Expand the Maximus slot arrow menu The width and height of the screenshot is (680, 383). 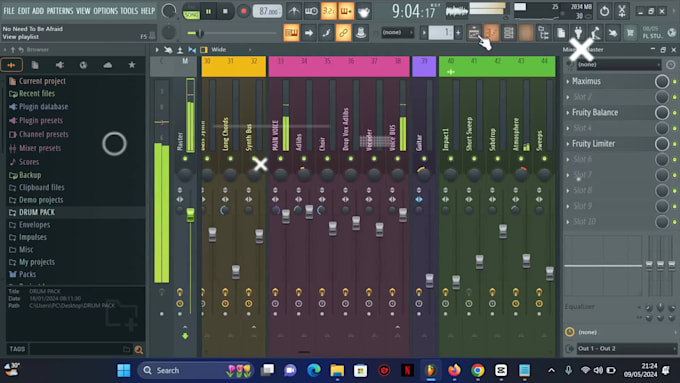pos(568,81)
